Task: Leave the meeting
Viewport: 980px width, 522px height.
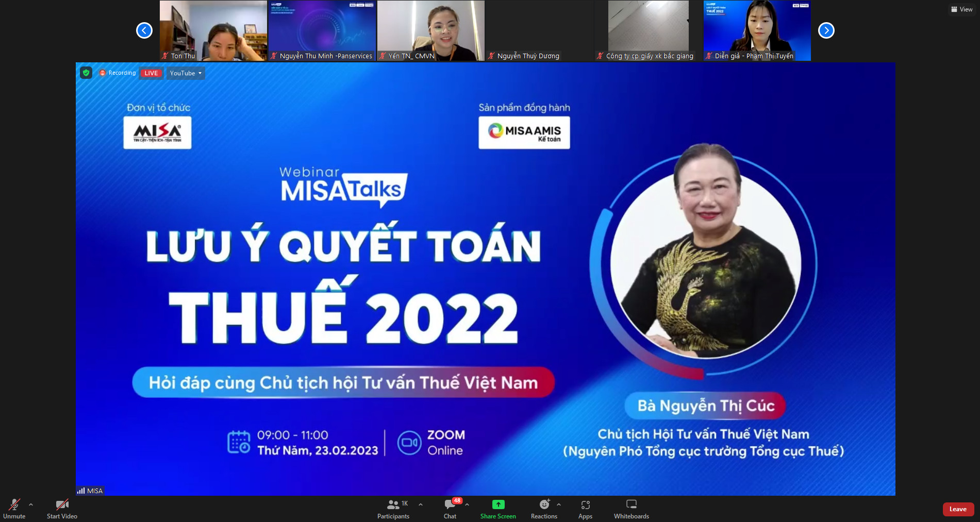Action: click(x=958, y=509)
